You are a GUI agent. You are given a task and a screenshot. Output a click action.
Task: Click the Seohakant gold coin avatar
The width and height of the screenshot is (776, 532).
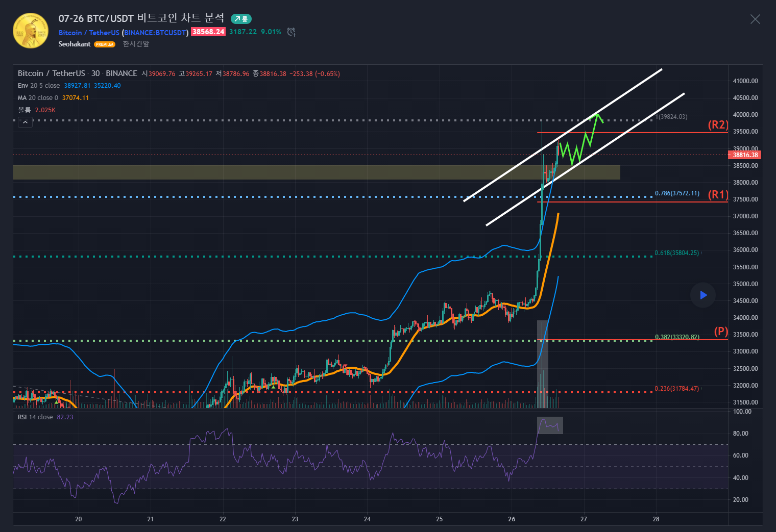tap(31, 31)
